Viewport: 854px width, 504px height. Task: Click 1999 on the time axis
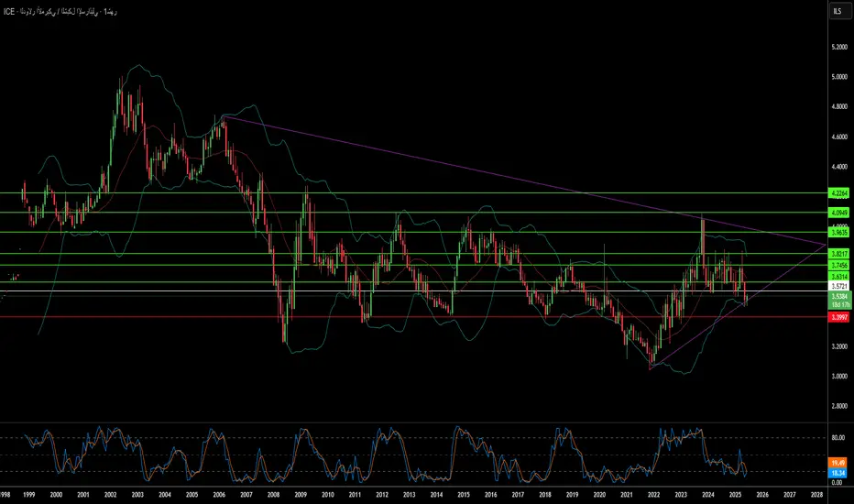tap(29, 495)
